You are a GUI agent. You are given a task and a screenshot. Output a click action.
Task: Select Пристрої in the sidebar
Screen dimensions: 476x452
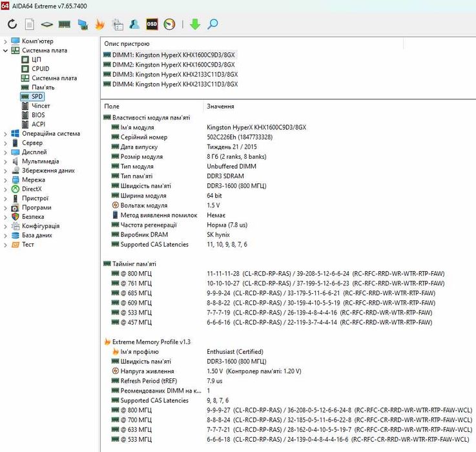coord(30,198)
